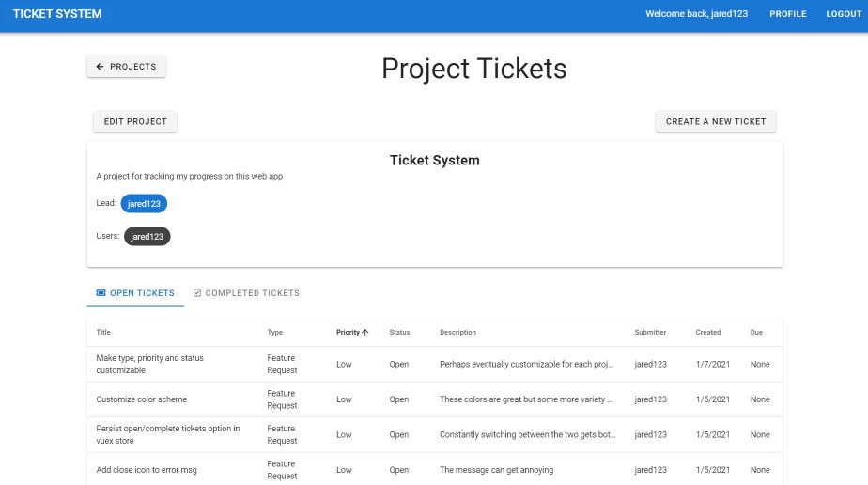Log out using the Logout link
This screenshot has width=868, height=485.
click(x=844, y=14)
